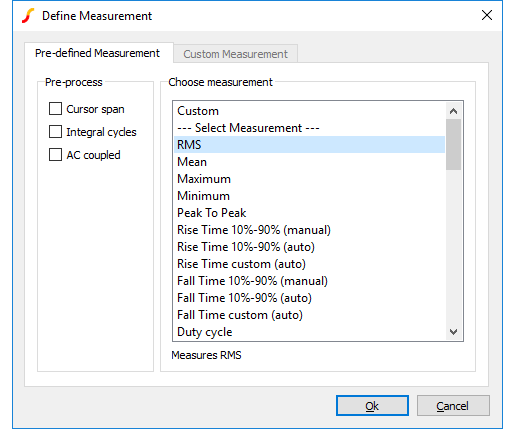The width and height of the screenshot is (512, 429).
Task: Click the measurement list scrollbar thumb
Action: (x=453, y=145)
